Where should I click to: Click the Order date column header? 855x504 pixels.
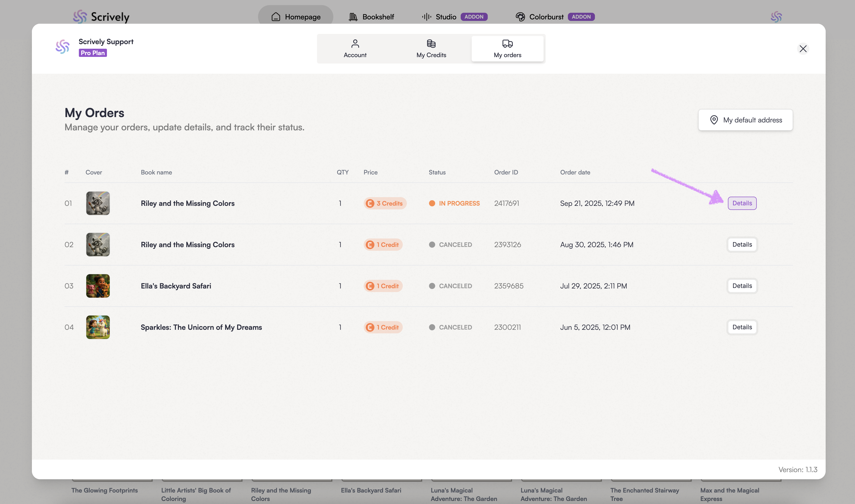tap(575, 172)
